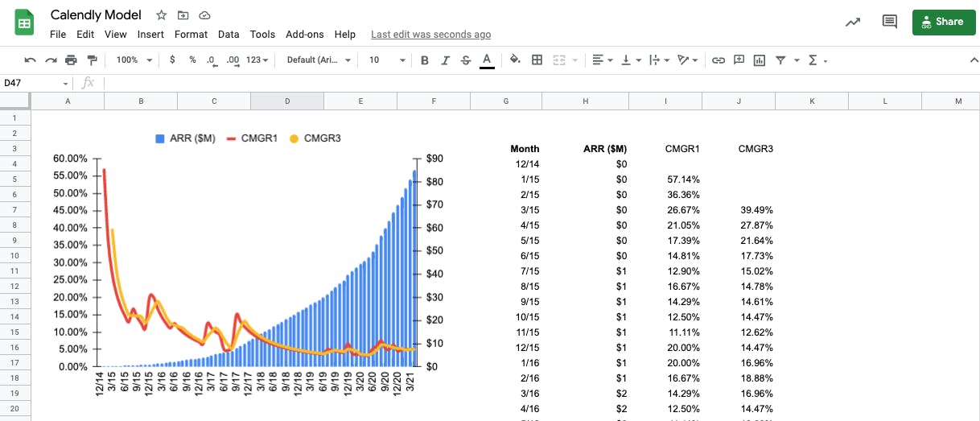The image size is (980, 421).
Task: Activate the paint format tool
Action: click(x=92, y=60)
